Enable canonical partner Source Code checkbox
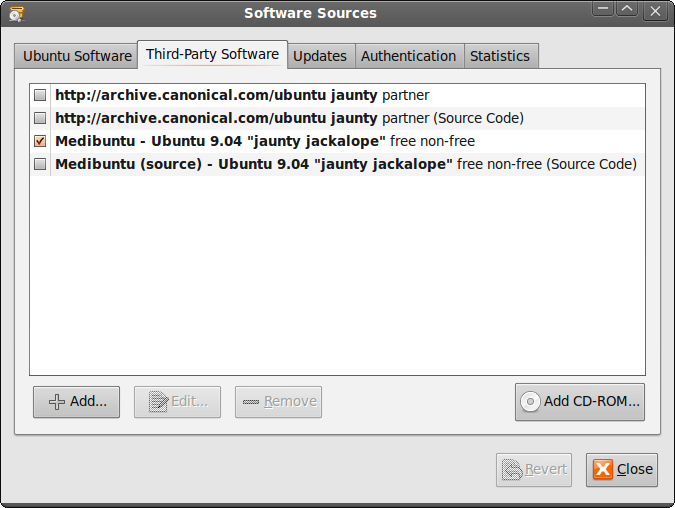Image resolution: width=675 pixels, height=508 pixels. [x=40, y=118]
